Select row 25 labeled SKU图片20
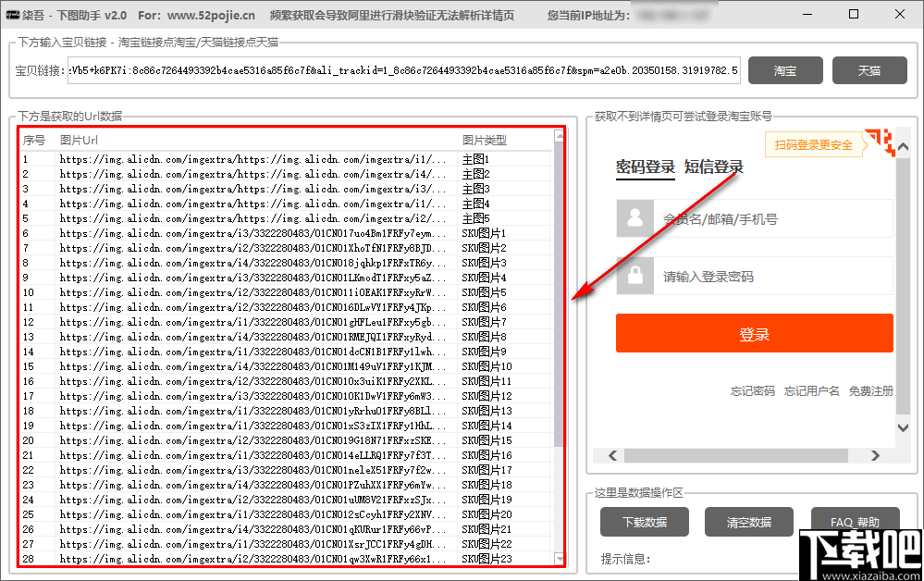Image resolution: width=924 pixels, height=581 pixels. click(287, 514)
